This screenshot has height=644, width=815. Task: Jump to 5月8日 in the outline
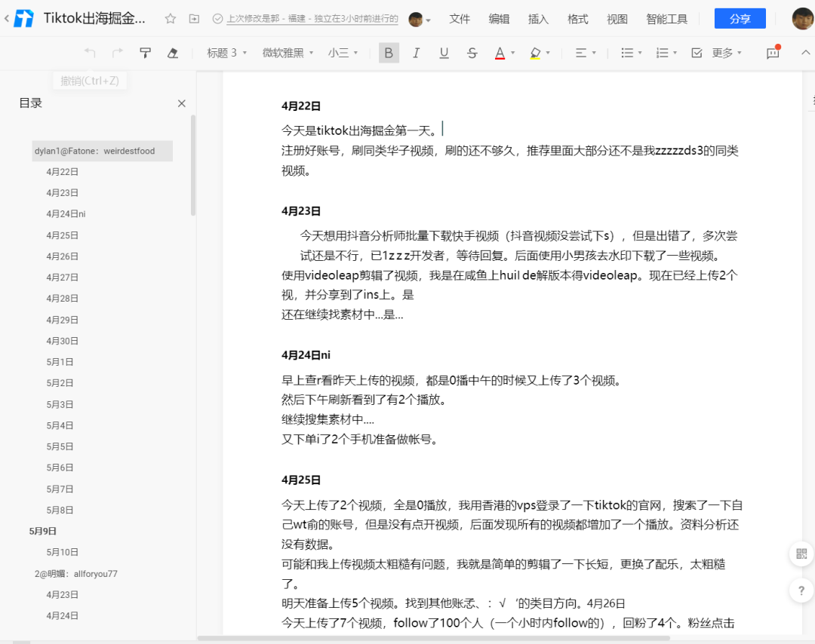tap(60, 510)
